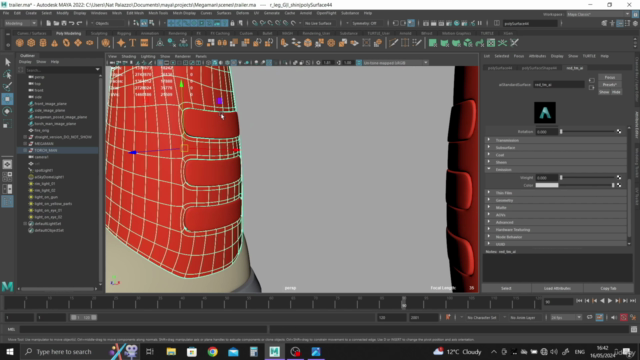The image size is (640, 360).
Task: Create a polygon cylinder from the shelf
Action: pyautogui.click(x=43, y=43)
